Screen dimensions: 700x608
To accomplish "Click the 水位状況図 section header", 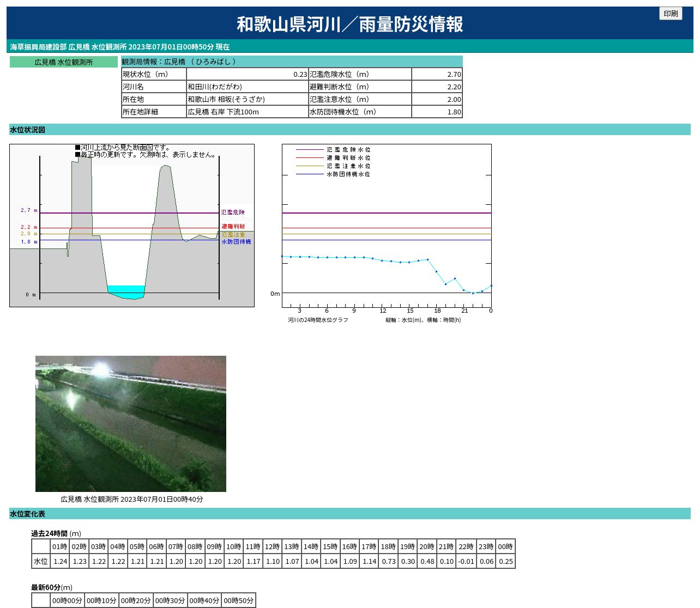I will pos(27,130).
